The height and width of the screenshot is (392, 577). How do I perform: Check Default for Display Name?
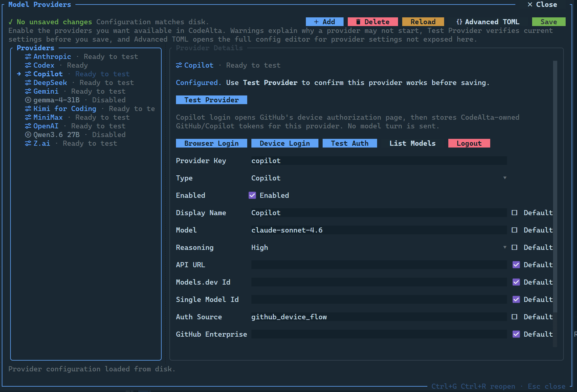tap(514, 213)
